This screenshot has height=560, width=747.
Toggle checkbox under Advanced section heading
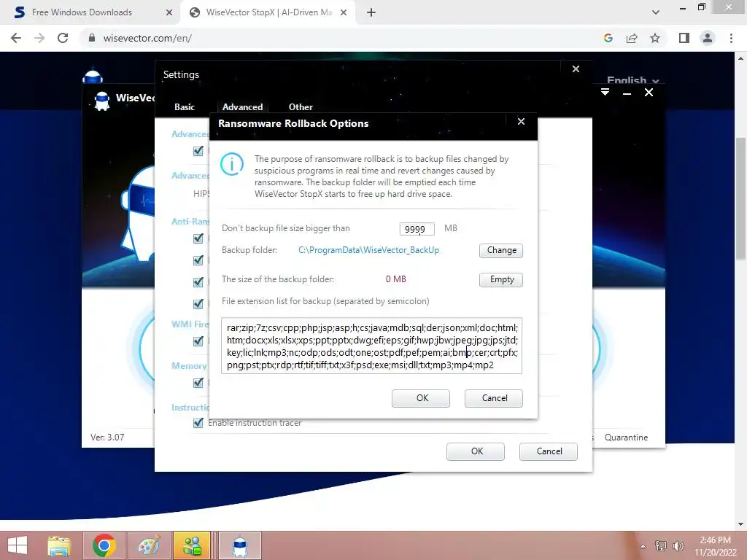[198, 151]
